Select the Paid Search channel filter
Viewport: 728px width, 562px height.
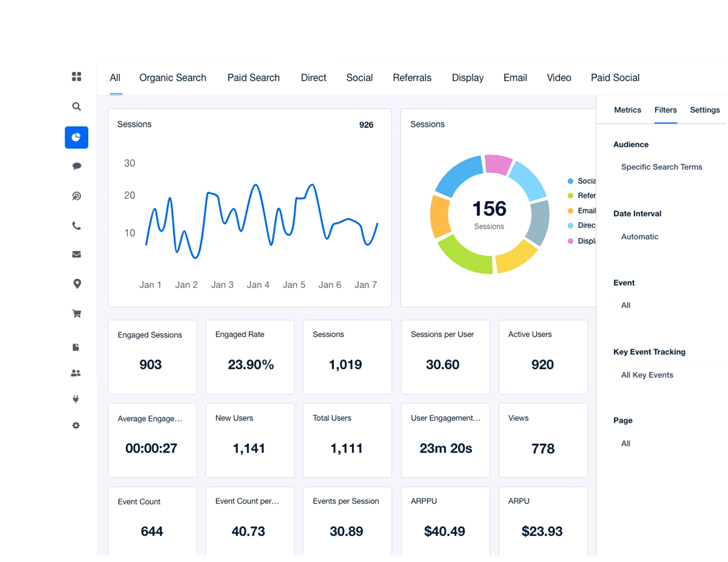tap(253, 78)
